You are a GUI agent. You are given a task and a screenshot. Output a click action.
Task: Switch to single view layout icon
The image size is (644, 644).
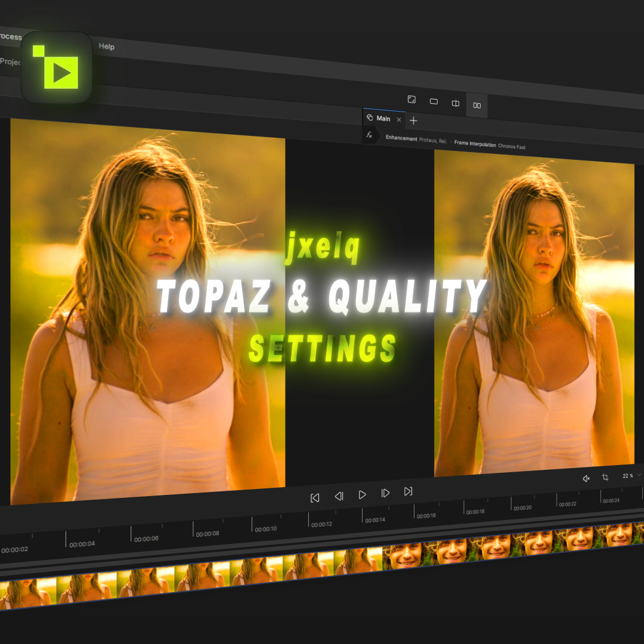point(434,101)
